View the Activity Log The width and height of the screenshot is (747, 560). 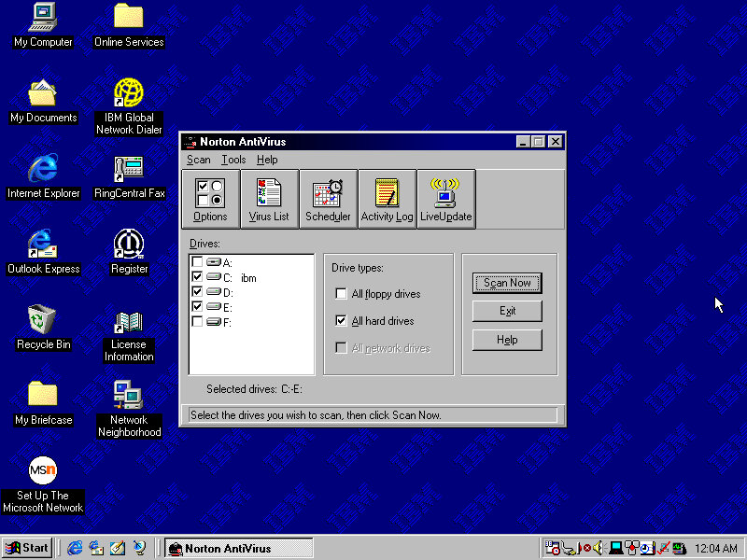click(x=387, y=199)
